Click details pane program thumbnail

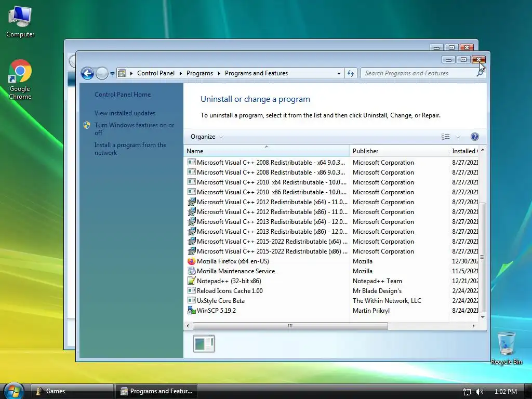pyautogui.click(x=204, y=344)
